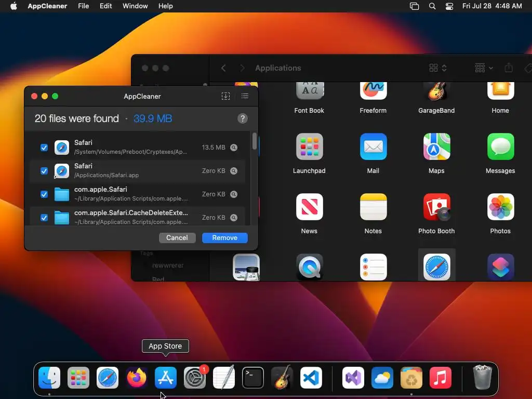This screenshot has height=399, width=532.
Task: Select Freeform app in Finder
Action: pos(373,98)
